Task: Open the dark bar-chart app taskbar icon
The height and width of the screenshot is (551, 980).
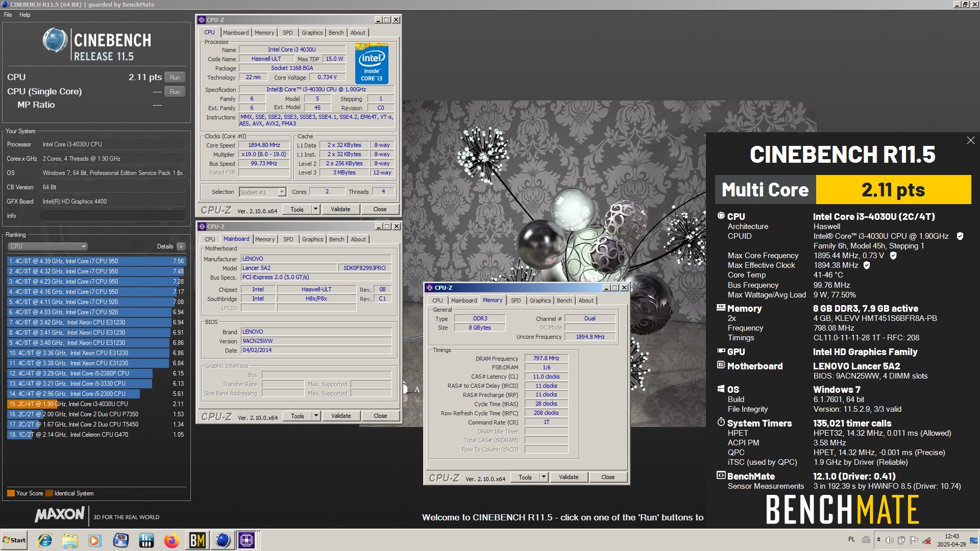Action: (146, 540)
